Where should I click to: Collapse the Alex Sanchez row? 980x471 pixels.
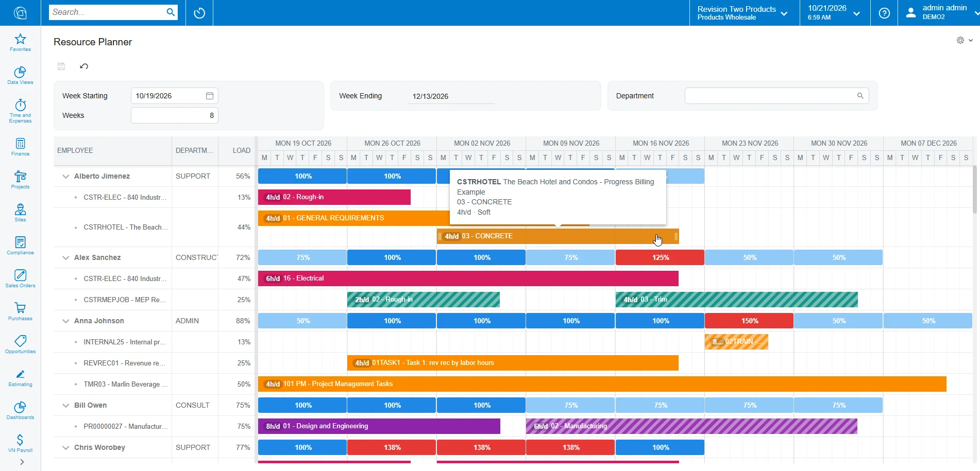click(65, 257)
